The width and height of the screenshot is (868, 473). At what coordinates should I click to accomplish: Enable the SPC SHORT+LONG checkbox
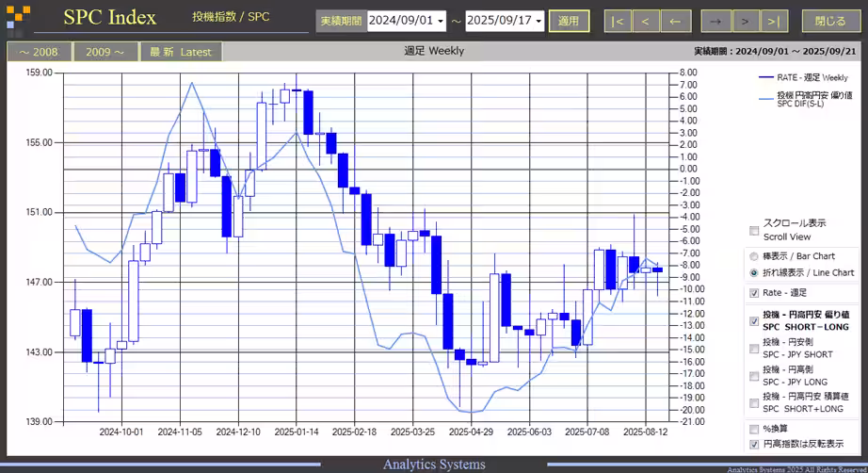point(754,403)
